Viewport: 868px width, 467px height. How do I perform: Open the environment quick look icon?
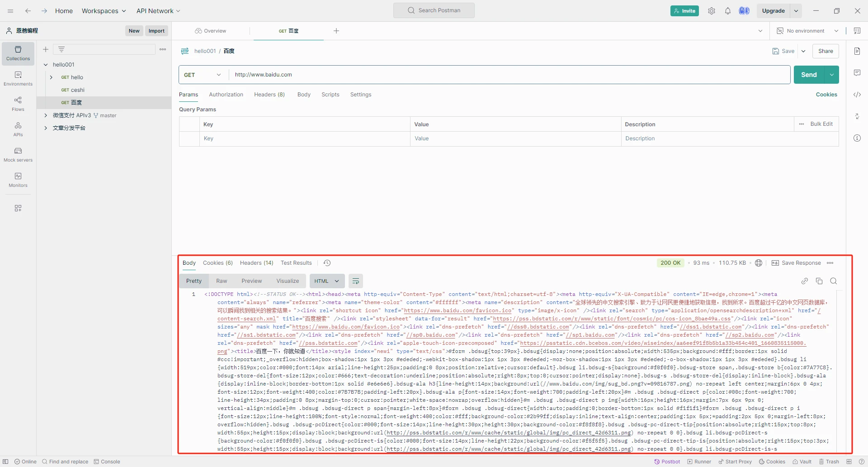857,31
